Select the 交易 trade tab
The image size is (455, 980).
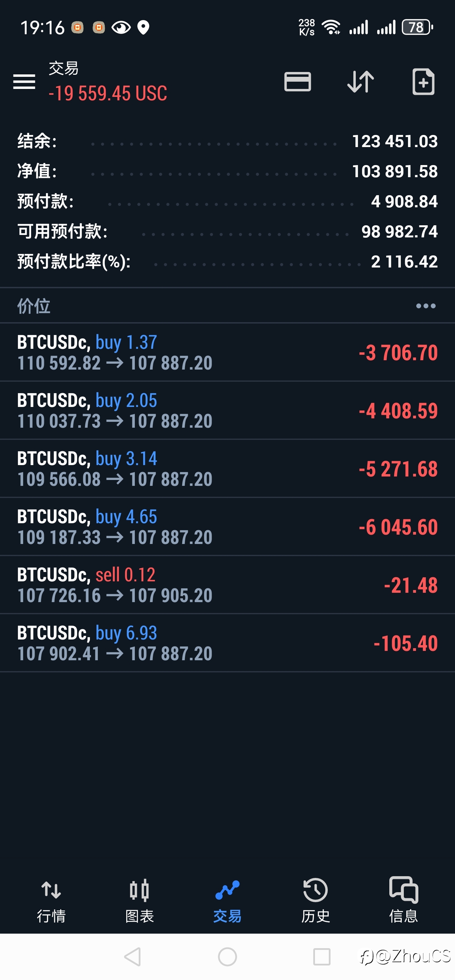click(227, 900)
